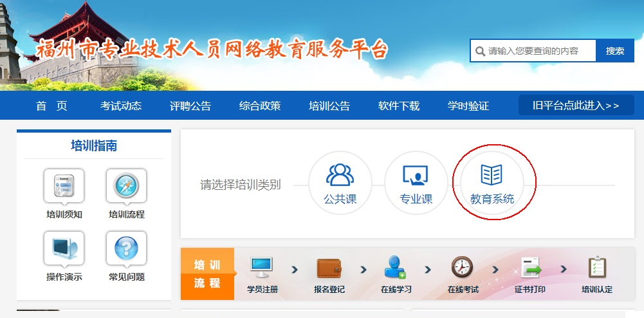
Task: Click the 在线学习 step label
Action: (x=396, y=290)
